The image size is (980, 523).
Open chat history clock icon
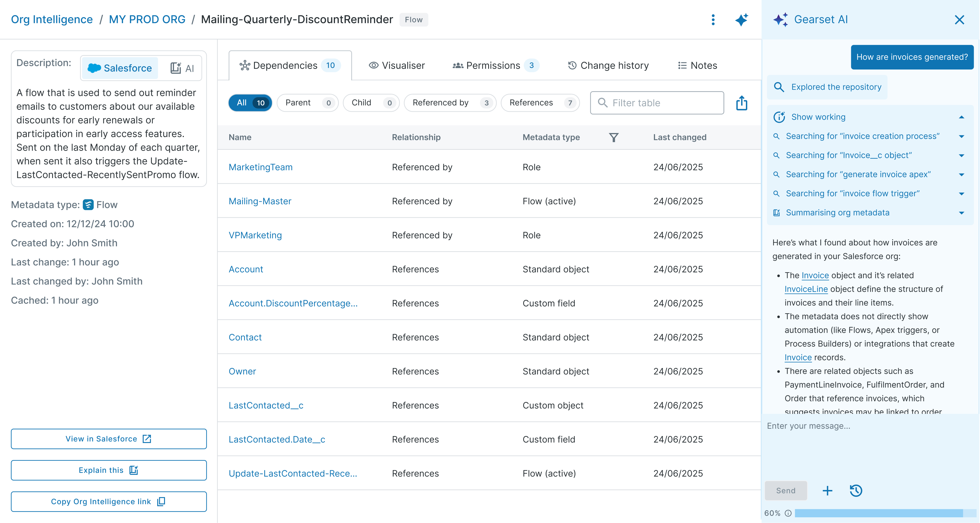coord(856,491)
